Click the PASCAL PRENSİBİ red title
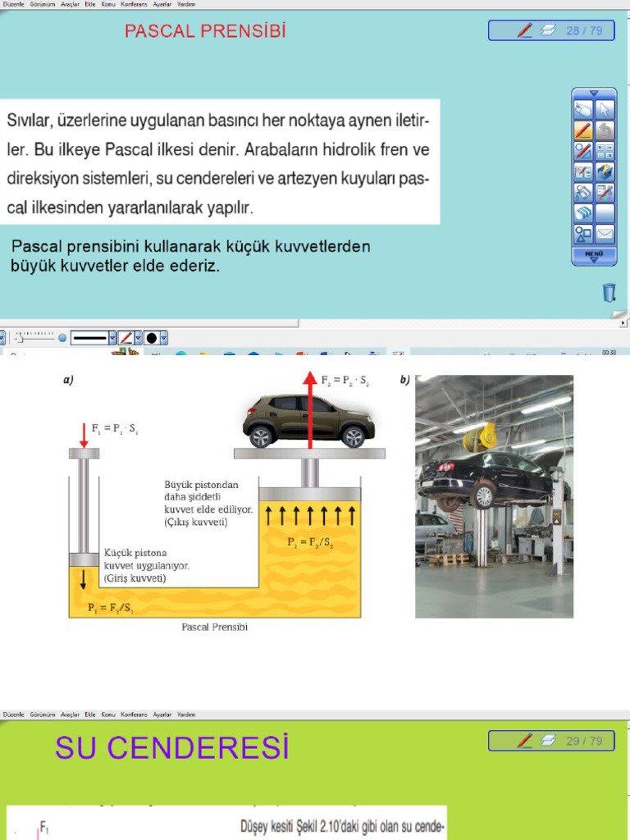Screen dimensions: 630x840 [x=205, y=30]
